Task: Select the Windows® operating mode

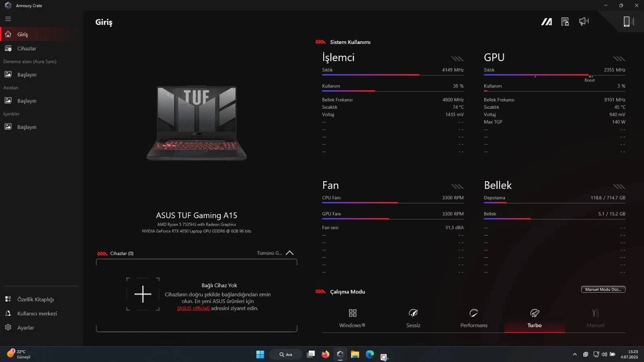Action: pos(352,318)
